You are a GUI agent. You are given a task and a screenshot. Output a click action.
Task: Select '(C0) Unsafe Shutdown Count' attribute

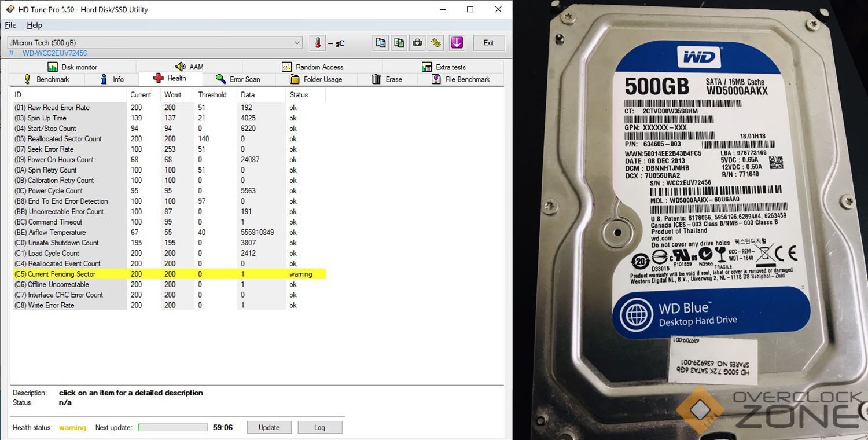(x=169, y=243)
